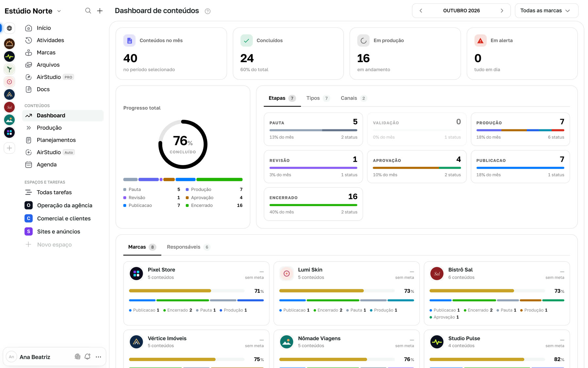Click the Pixel Store brand logo

point(136,274)
